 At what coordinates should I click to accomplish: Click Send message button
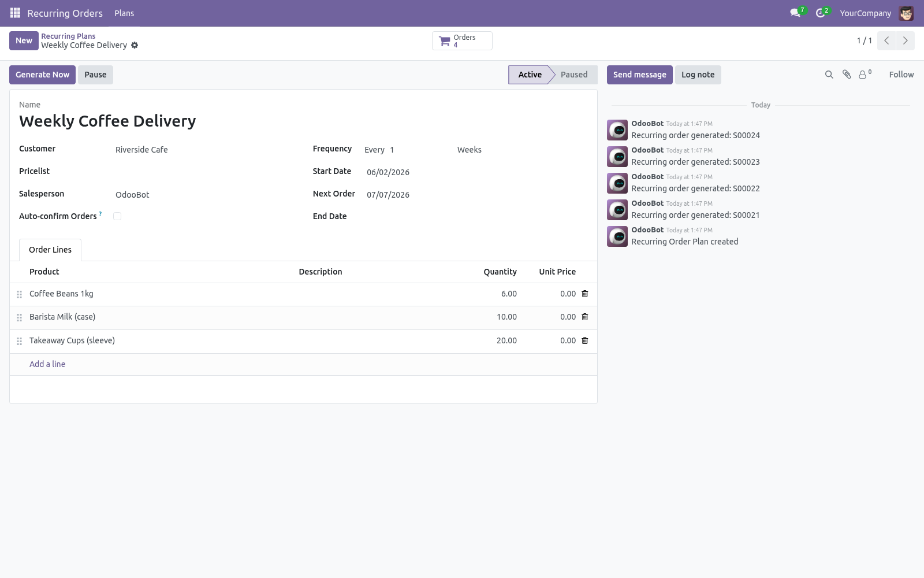tap(639, 75)
